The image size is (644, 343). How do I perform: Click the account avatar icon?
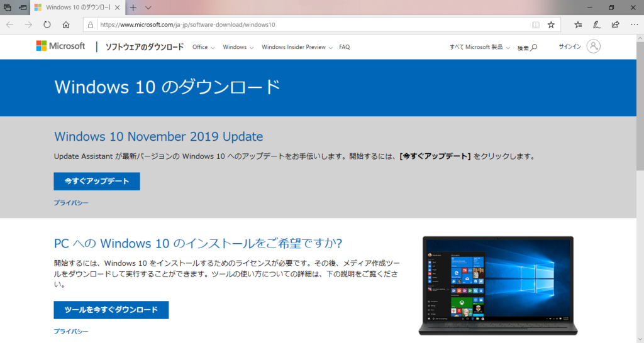tap(594, 46)
